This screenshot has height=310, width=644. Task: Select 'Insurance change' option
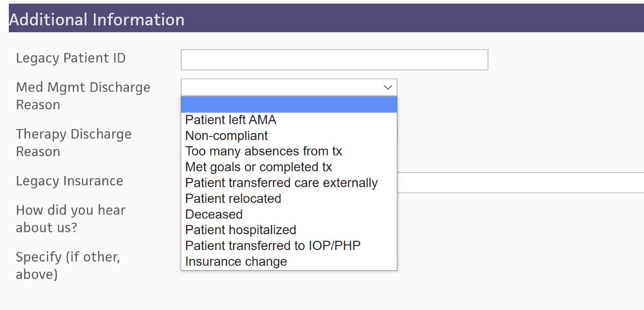pyautogui.click(x=236, y=262)
